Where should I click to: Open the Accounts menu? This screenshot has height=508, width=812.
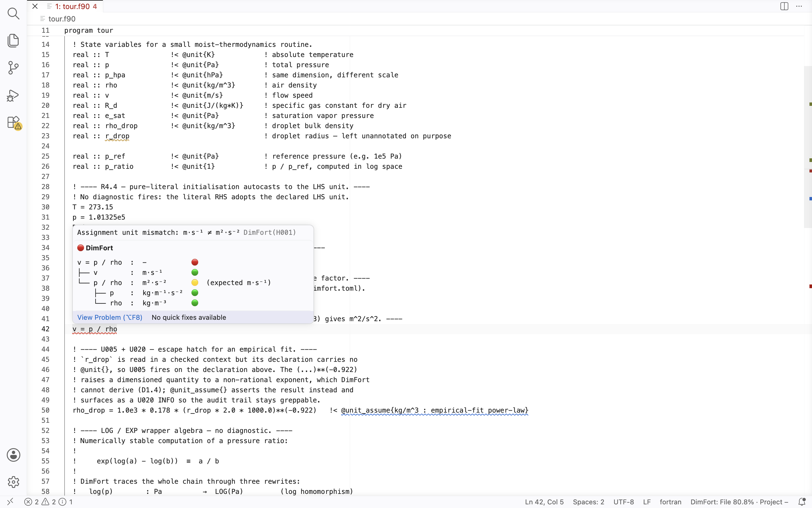click(x=14, y=455)
